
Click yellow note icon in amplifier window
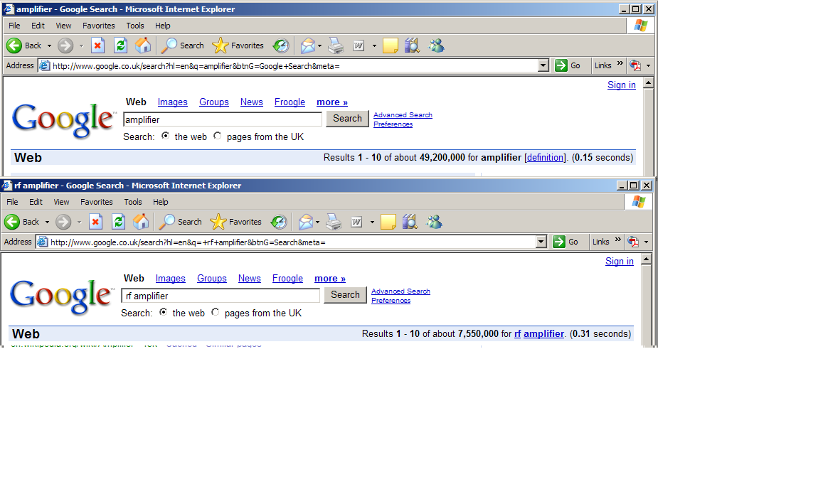[x=391, y=46]
